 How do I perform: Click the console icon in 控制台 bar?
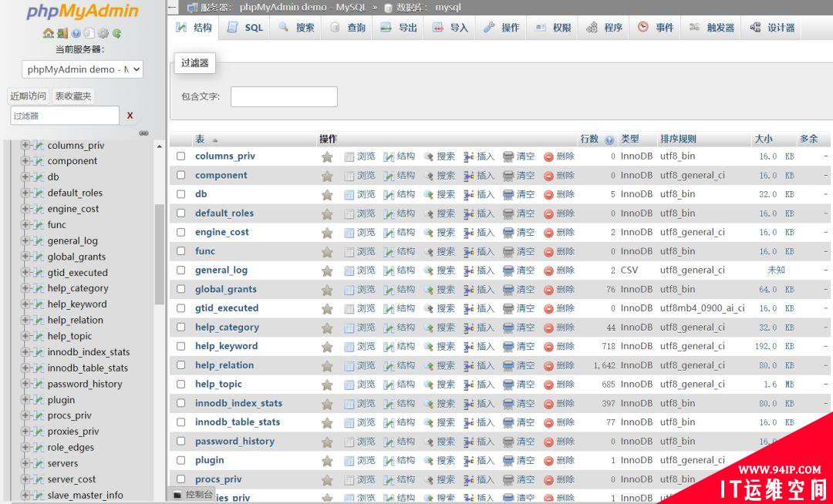[x=178, y=495]
